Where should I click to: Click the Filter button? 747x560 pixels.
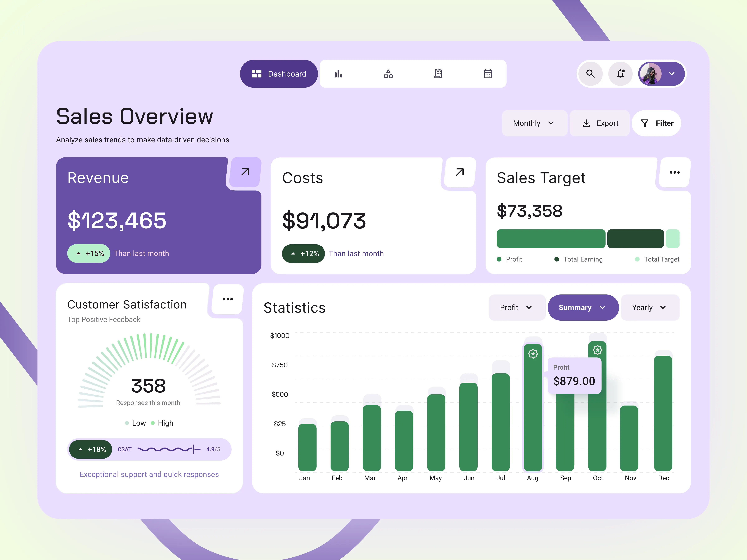[x=657, y=123]
